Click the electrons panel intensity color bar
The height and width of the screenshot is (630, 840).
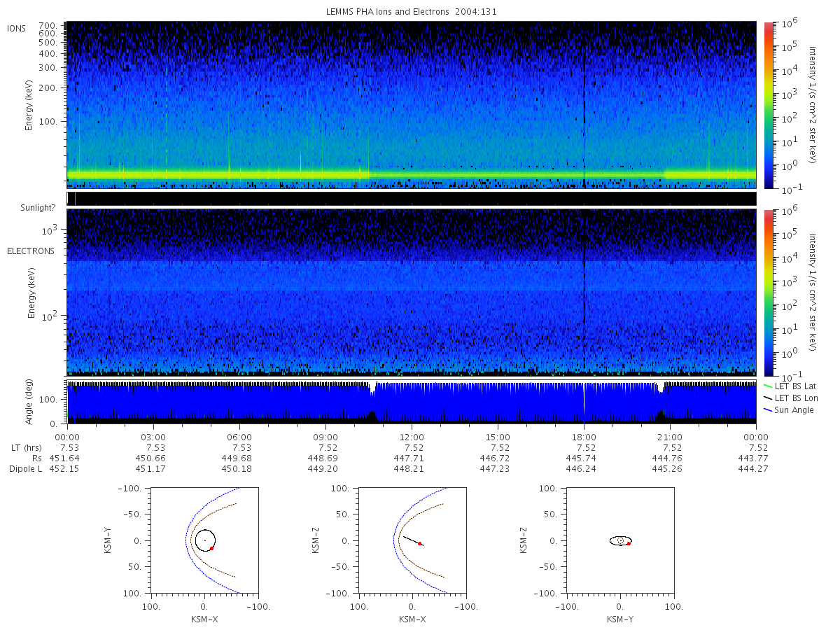[x=768, y=293]
